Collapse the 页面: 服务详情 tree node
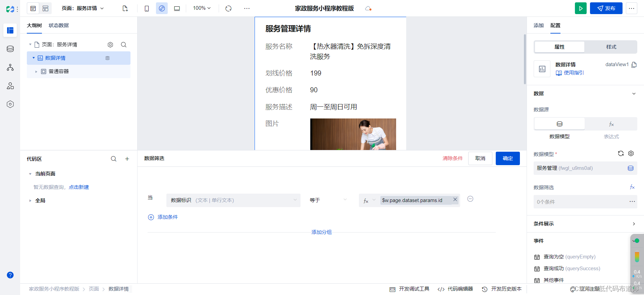Viewport: 644px width, 295px height. [30, 45]
